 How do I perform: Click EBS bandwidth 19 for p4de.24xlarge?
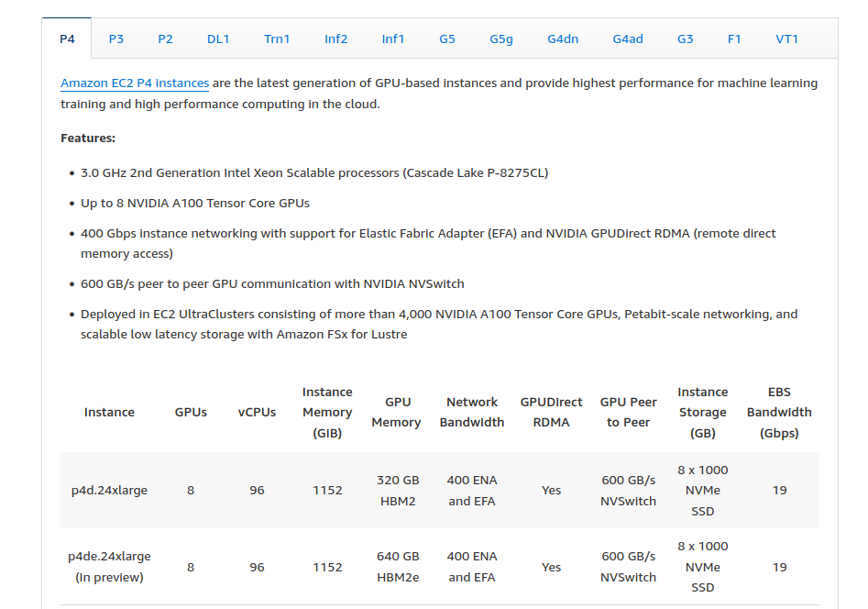(x=779, y=568)
